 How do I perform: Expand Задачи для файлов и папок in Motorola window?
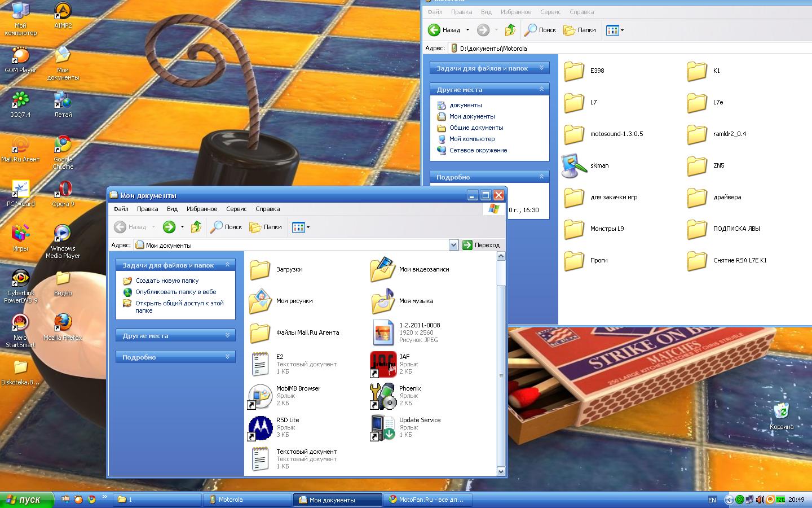(541, 68)
